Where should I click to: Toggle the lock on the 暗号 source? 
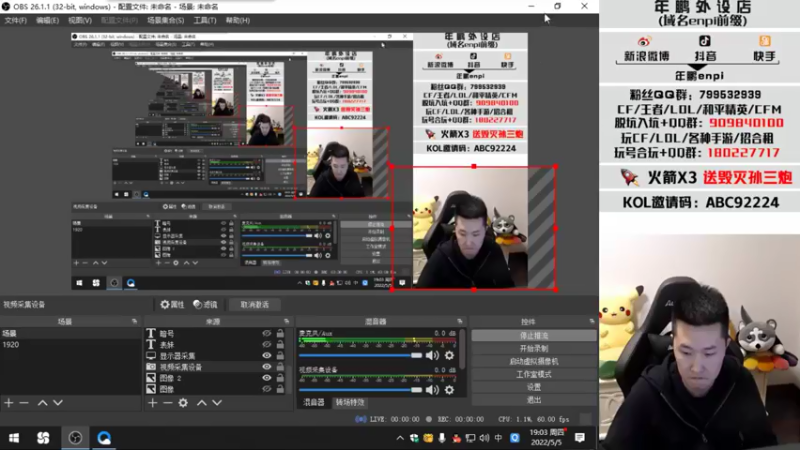click(x=280, y=333)
